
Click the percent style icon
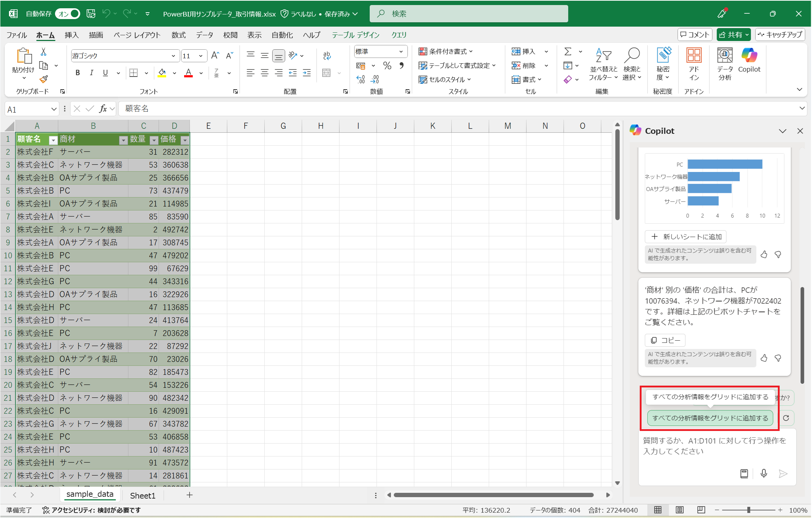[387, 65]
